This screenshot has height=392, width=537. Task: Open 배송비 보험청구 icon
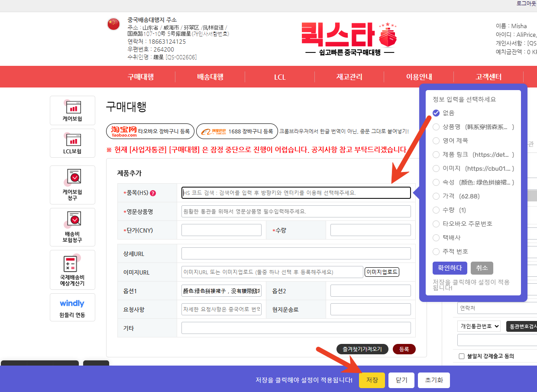[72, 227]
